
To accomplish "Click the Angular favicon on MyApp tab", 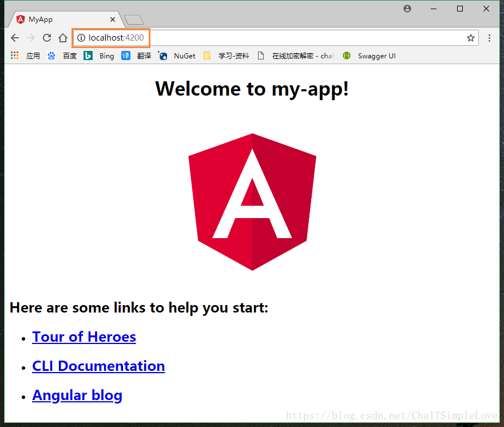I will point(21,19).
